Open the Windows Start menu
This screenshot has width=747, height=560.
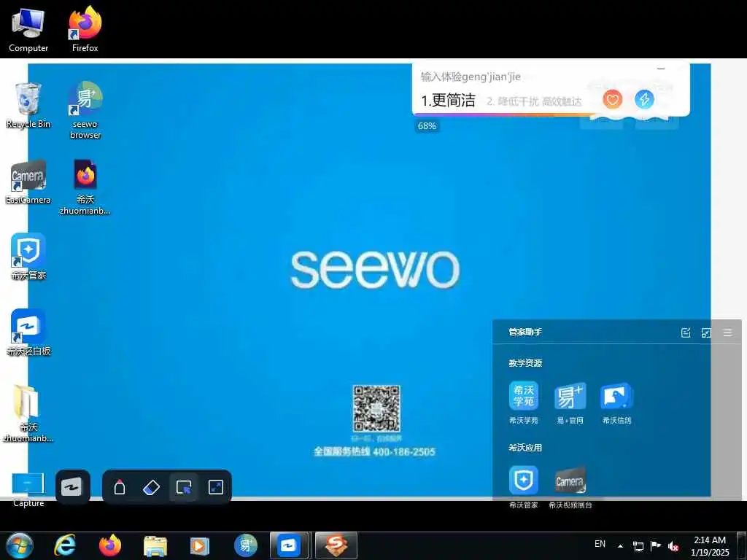pos(19,545)
